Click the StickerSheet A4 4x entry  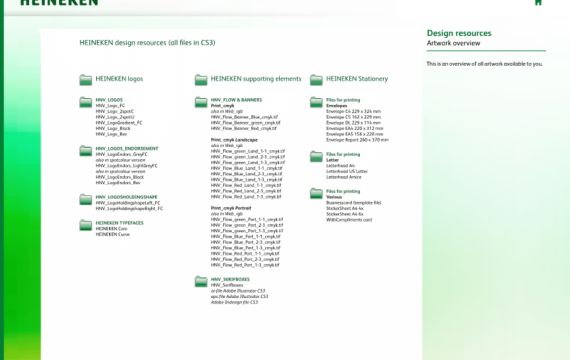[345, 209]
